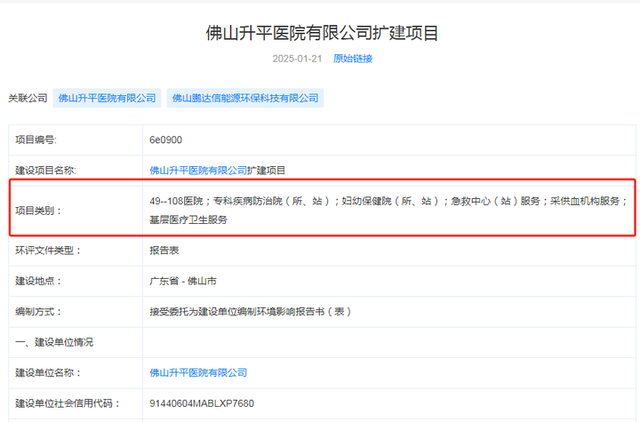Select 扩建项目 text after company link

coord(266,170)
